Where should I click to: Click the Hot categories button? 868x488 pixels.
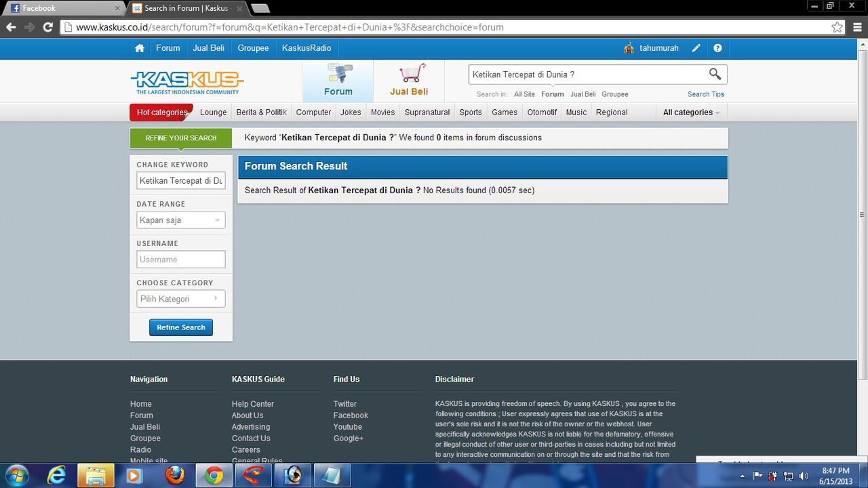click(x=161, y=112)
